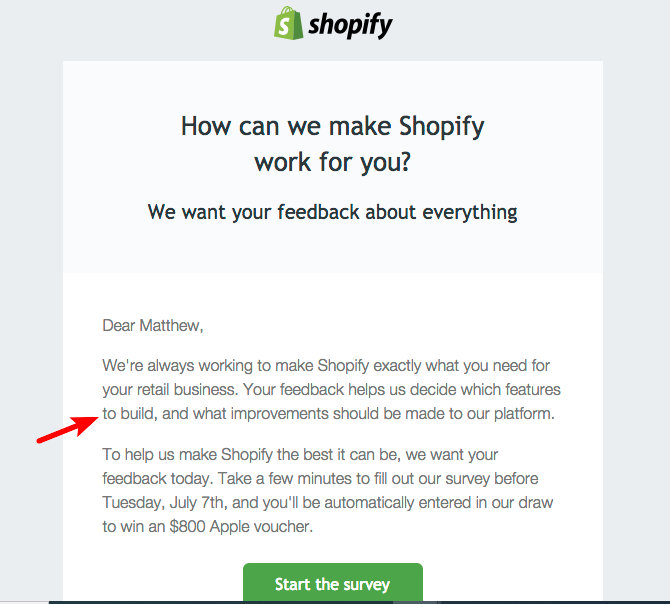Image resolution: width=670 pixels, height=604 pixels.
Task: Click the line starting 'We're always working to make'
Action: click(x=326, y=366)
